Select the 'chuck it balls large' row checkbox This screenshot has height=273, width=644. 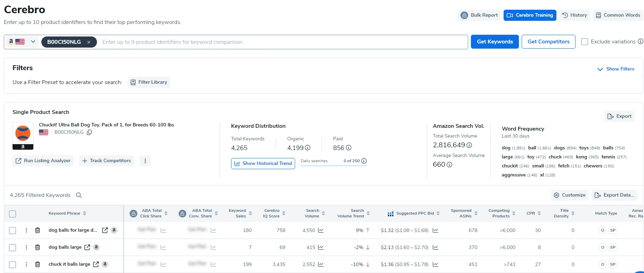13,265
